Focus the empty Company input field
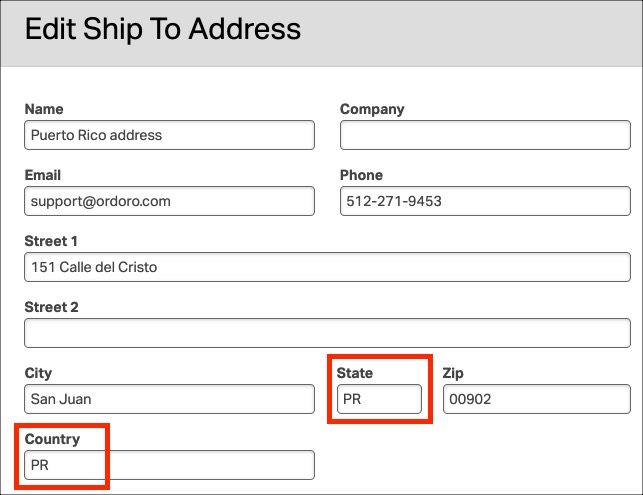The height and width of the screenshot is (495, 643). pos(485,135)
